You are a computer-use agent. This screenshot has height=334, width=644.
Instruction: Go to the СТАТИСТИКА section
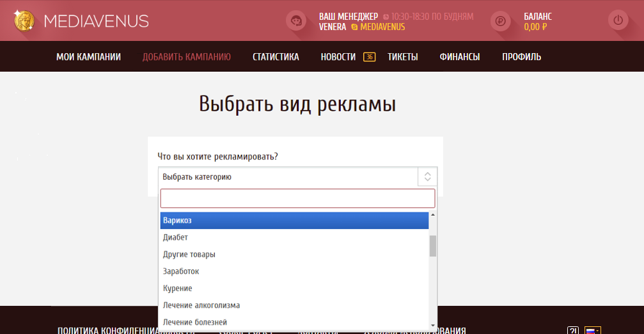(x=276, y=57)
